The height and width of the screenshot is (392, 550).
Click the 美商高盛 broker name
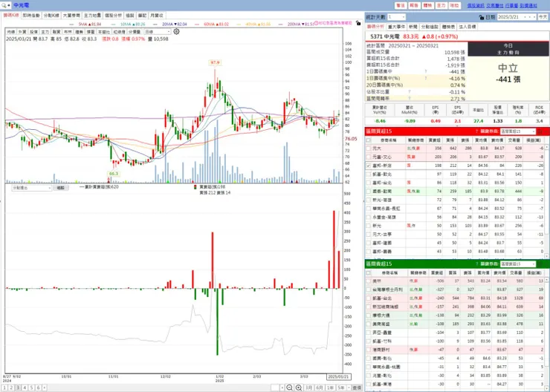tap(381, 324)
